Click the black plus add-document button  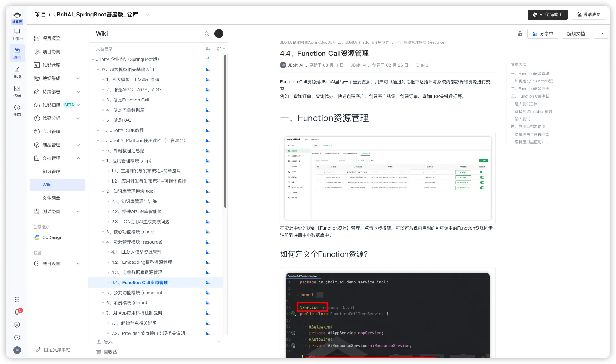pos(219,34)
